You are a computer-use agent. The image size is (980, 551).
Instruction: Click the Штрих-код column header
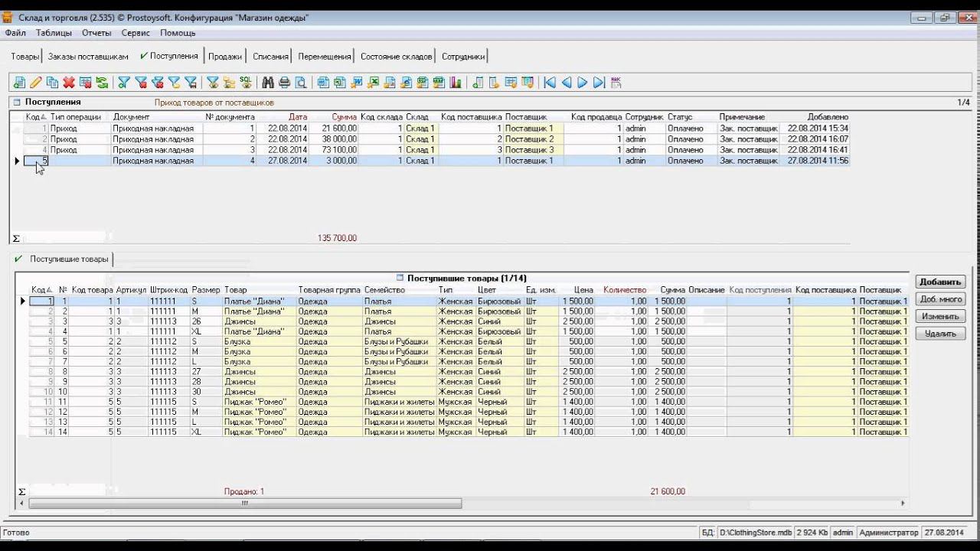[169, 290]
